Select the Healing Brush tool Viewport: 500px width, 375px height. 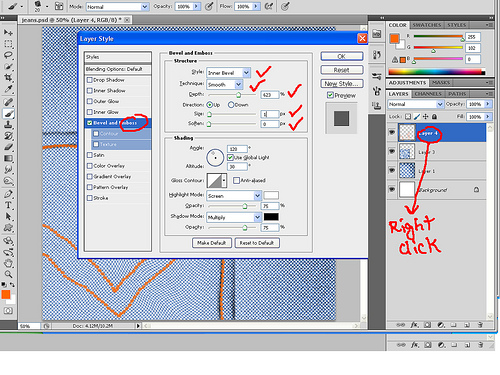(x=8, y=102)
